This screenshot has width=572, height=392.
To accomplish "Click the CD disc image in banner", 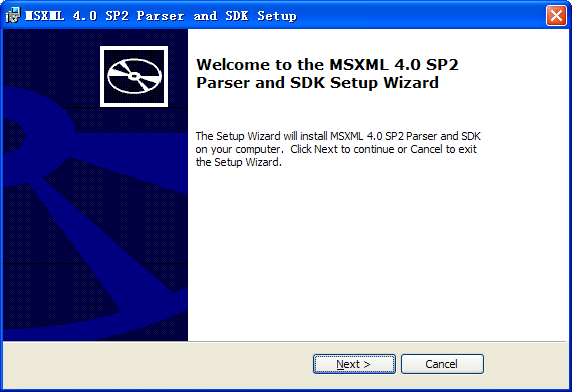I will point(134,76).
